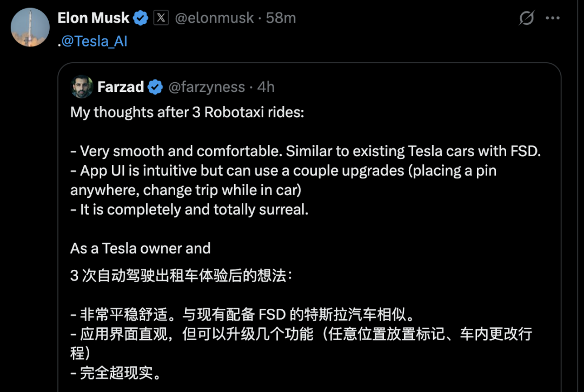Viewport: 584px width, 392px height.
Task: Open the @elonmusk handle link
Action: tap(214, 18)
